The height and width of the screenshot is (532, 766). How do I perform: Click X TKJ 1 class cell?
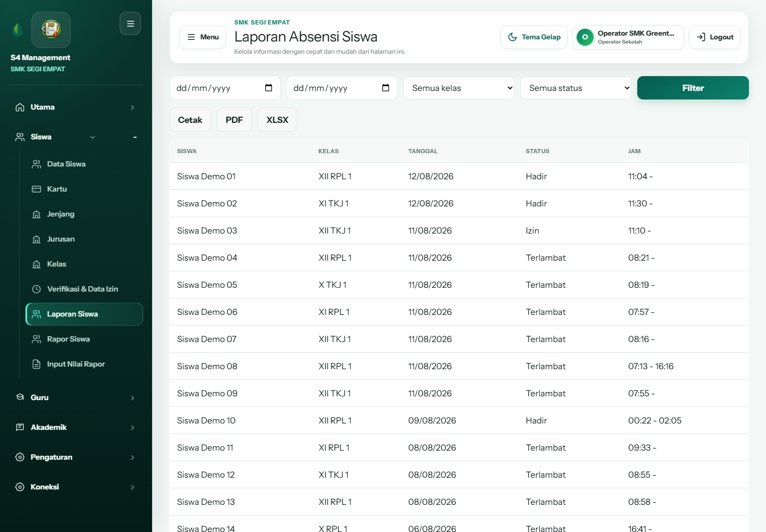(x=332, y=285)
